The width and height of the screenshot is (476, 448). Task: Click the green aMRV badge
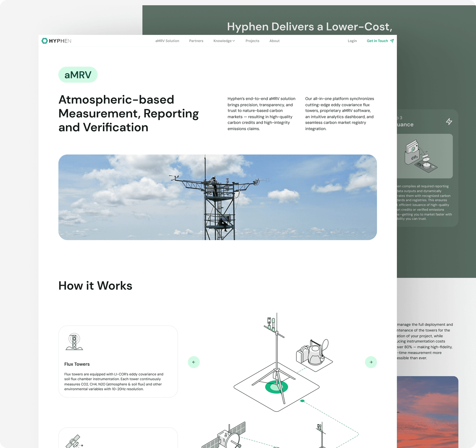click(x=78, y=75)
